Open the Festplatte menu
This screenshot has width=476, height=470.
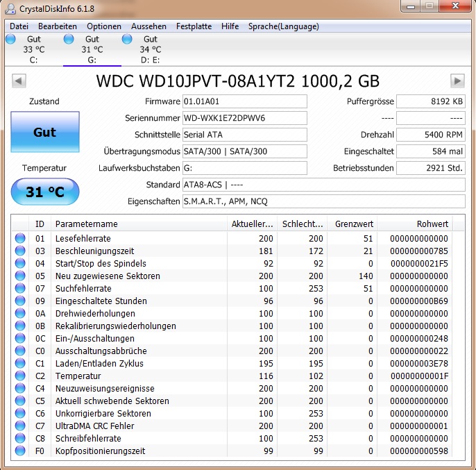coord(194,26)
